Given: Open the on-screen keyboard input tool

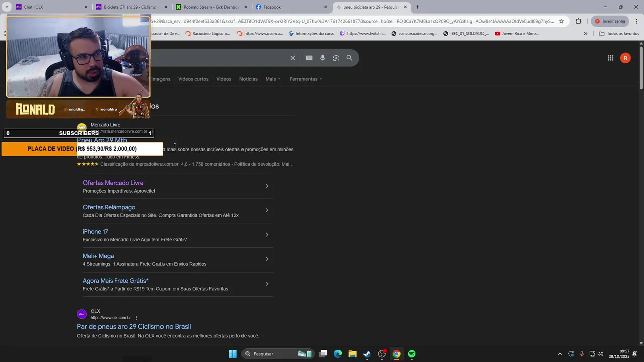Looking at the screenshot, I should tap(309, 58).
